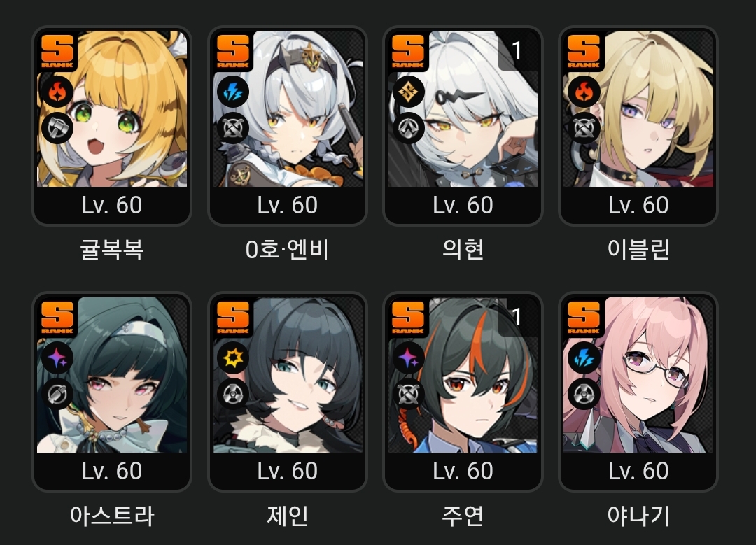This screenshot has height=545, width=756.
Task: Click the electric attribute icon on 0호·엔비's card
Action: click(233, 92)
